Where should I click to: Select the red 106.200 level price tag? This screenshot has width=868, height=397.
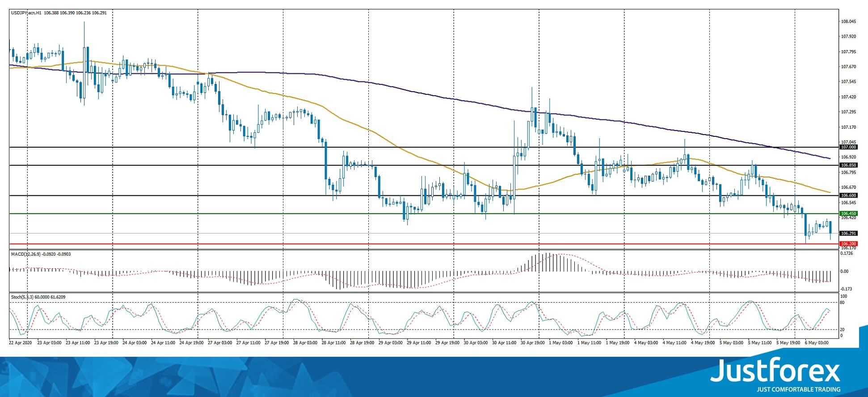(x=848, y=244)
